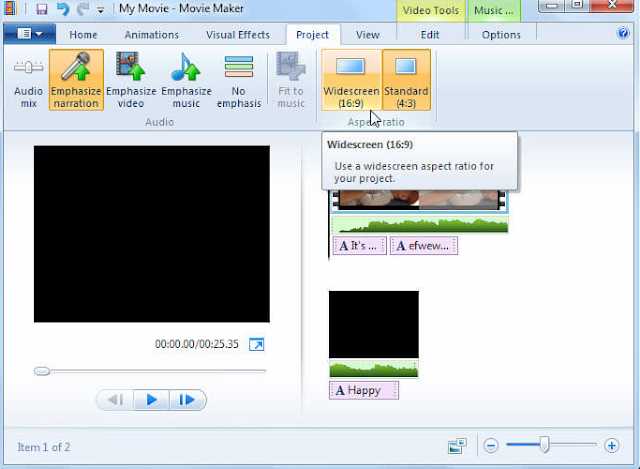Select the "Happy" caption item
Screen dimensions: 640x469
point(364,390)
